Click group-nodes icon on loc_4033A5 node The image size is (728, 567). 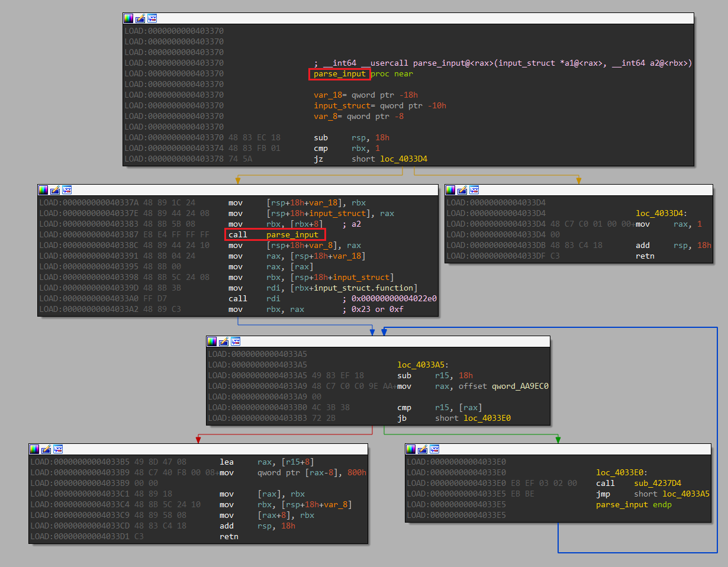[x=236, y=342]
